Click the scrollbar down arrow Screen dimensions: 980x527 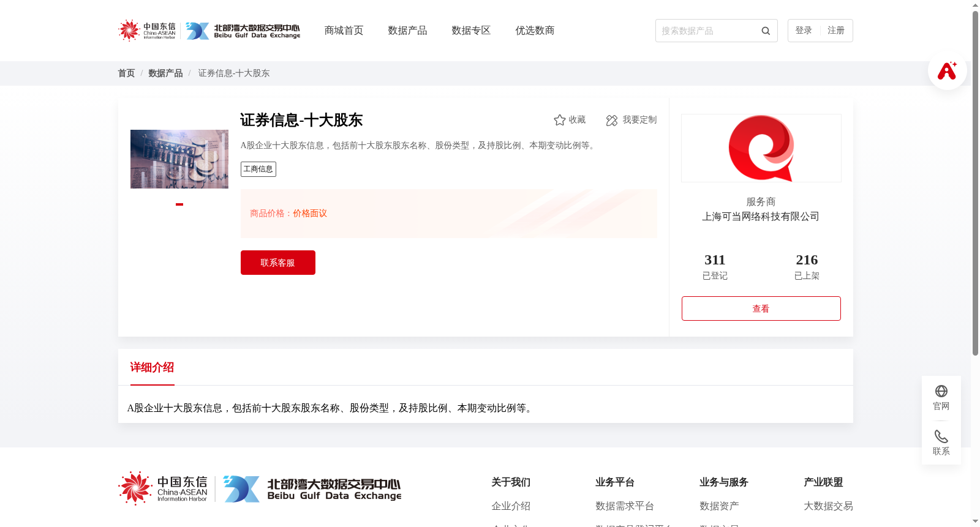[x=975, y=522]
